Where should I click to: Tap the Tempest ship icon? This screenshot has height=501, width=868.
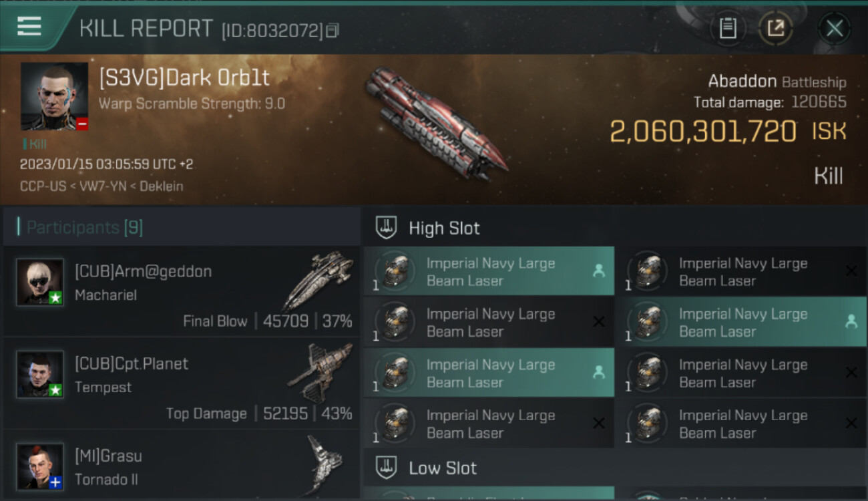tap(320, 372)
